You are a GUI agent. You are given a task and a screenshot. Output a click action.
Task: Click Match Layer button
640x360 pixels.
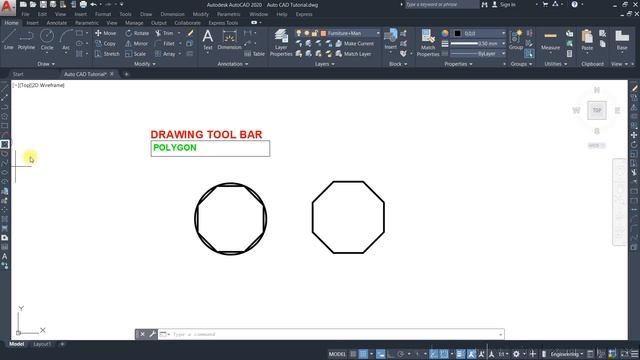pyautogui.click(x=353, y=54)
